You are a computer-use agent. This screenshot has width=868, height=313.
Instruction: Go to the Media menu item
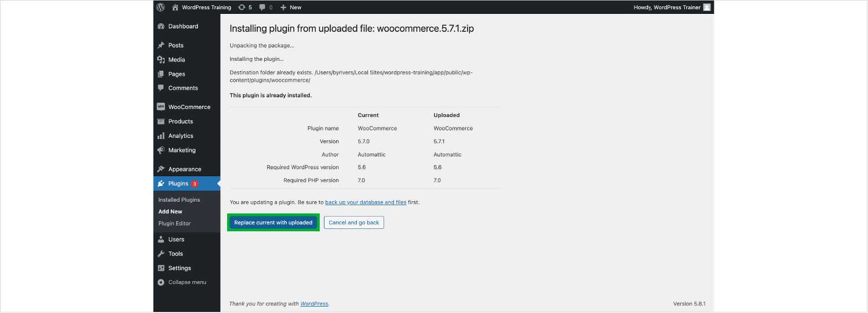[x=176, y=60]
